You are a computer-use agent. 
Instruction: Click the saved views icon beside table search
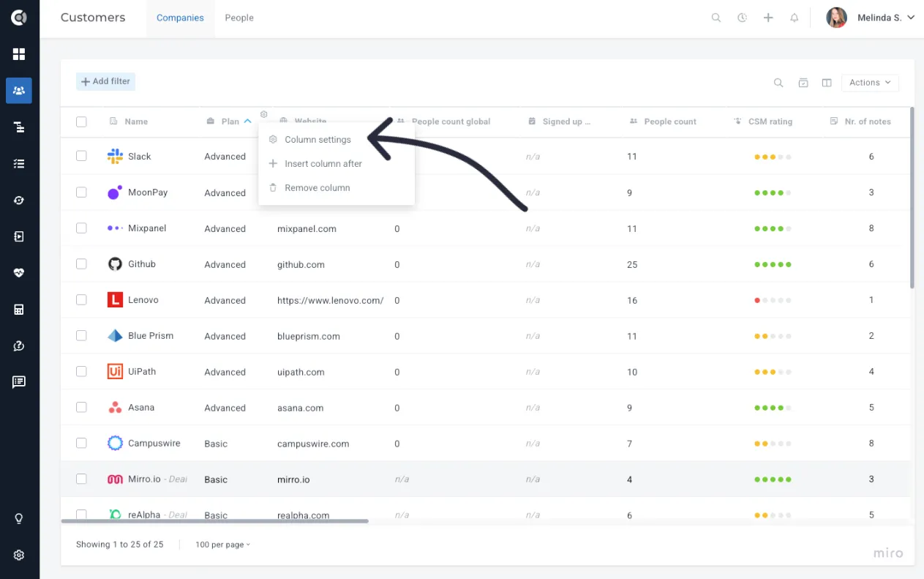pyautogui.click(x=803, y=83)
